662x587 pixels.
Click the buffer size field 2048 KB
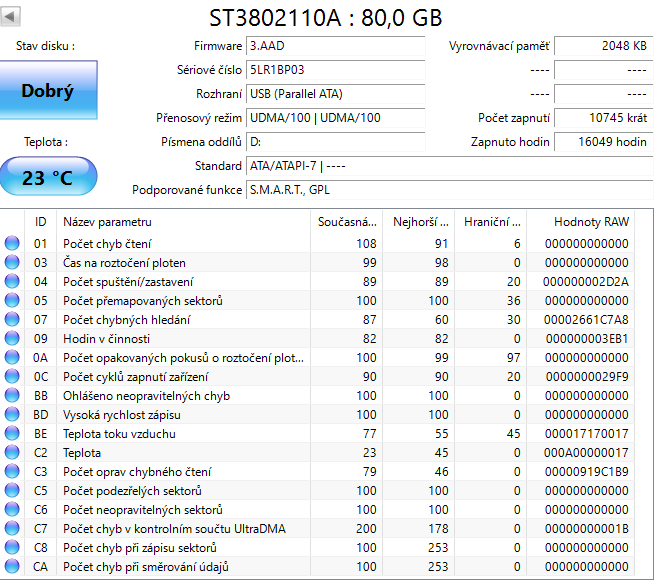pyautogui.click(x=604, y=46)
